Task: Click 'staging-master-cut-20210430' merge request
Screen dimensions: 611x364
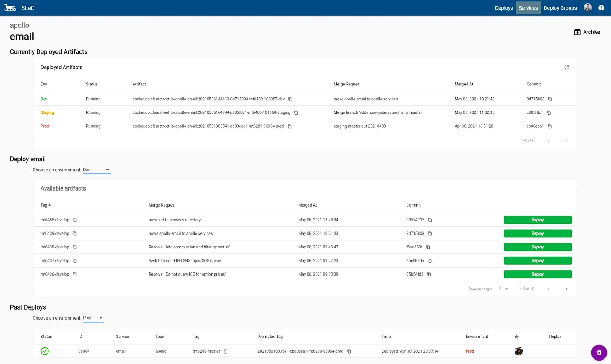Action: click(360, 126)
